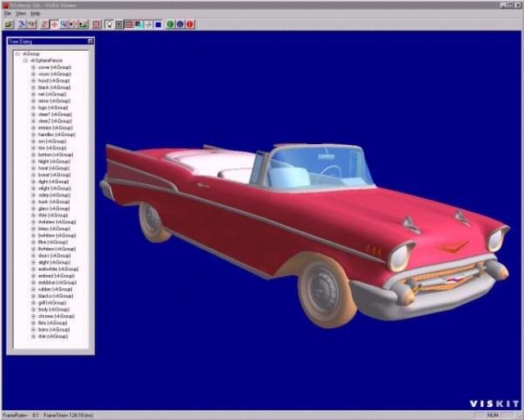Click the light bulb icon in toolbar
This screenshot has width=524, height=420.
point(110,25)
